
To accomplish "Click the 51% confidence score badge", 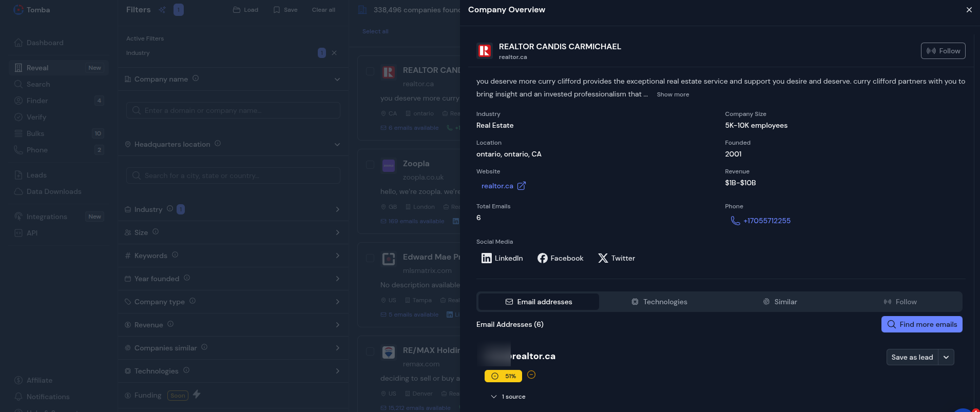I will [503, 376].
